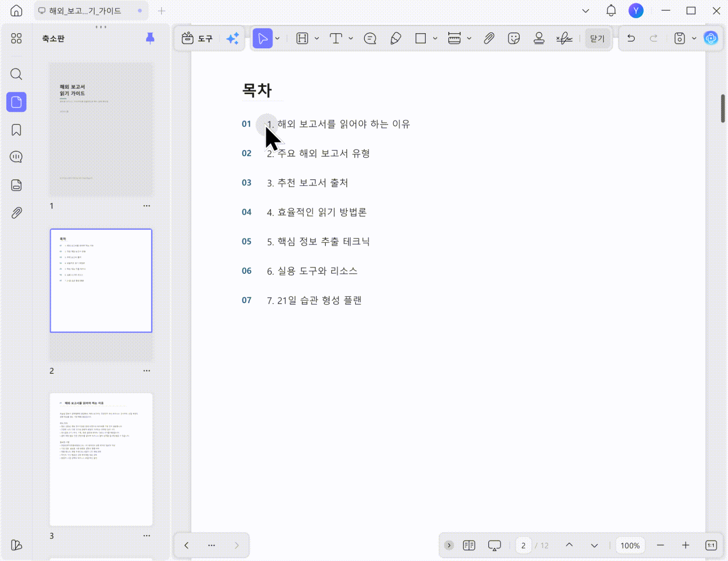Open the signature tool

[x=564, y=39]
